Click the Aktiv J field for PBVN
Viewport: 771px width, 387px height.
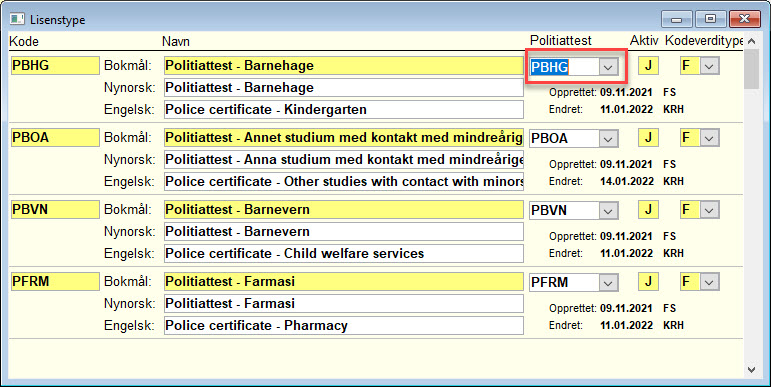[648, 210]
